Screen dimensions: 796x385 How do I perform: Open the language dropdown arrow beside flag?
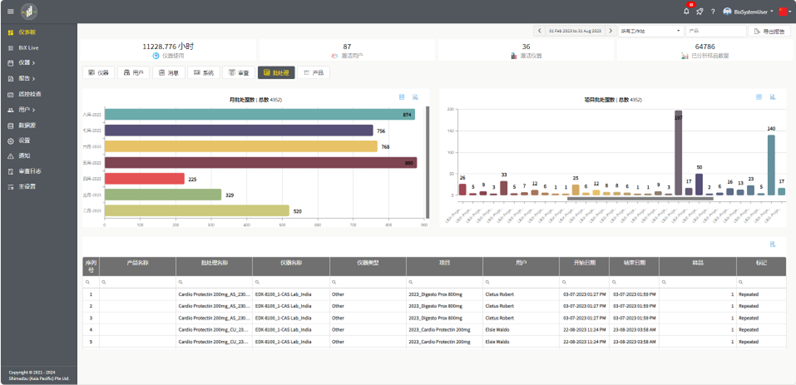[790, 11]
